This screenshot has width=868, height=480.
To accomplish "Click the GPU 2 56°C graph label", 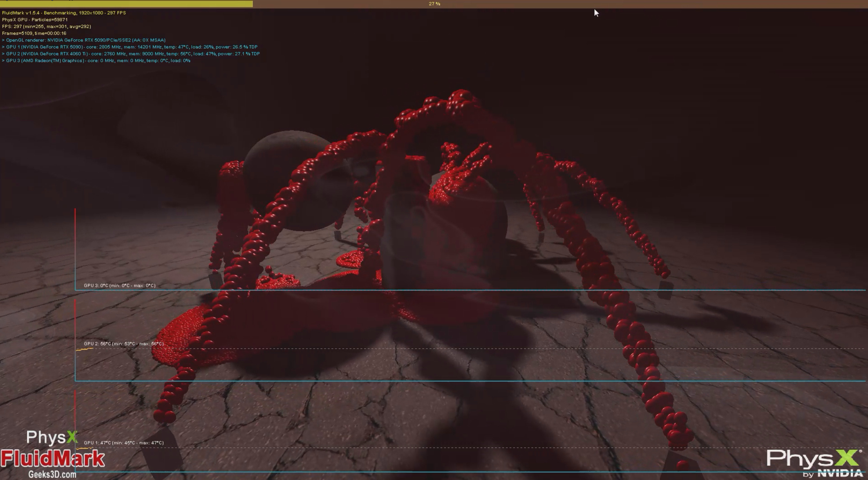I will click(x=124, y=344).
